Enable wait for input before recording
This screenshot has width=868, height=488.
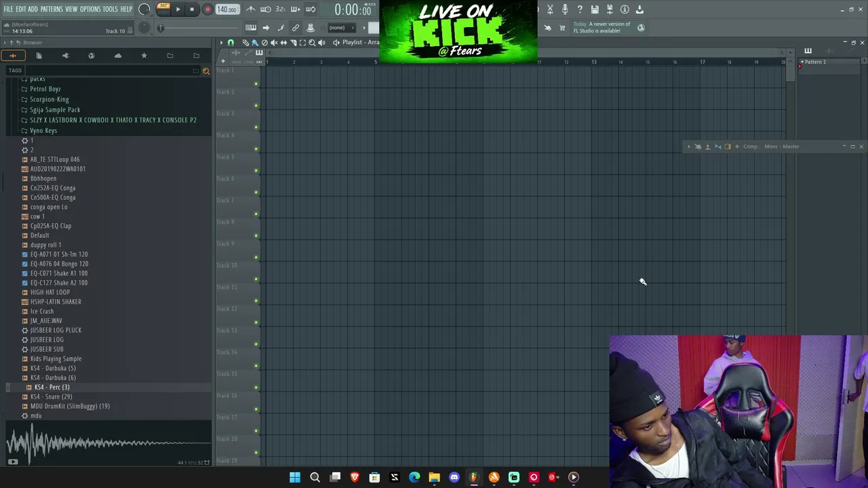pos(266,9)
